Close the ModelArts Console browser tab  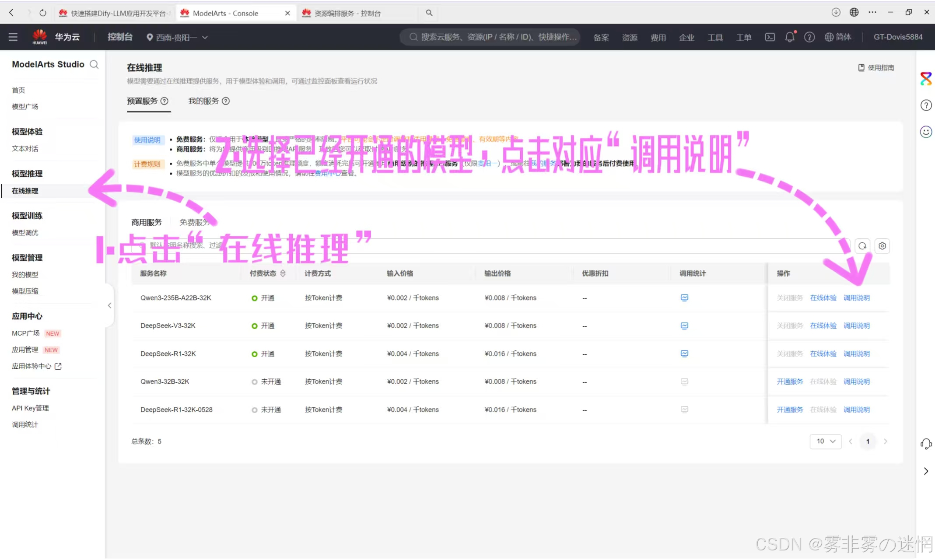coord(287,13)
